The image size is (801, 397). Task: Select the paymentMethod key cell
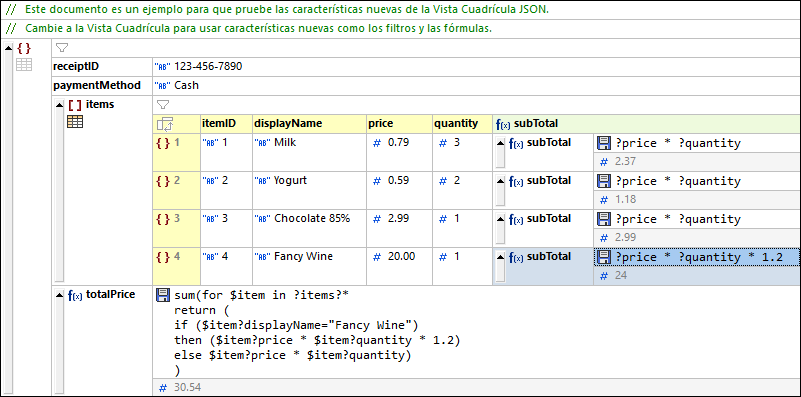pyautogui.click(x=102, y=86)
